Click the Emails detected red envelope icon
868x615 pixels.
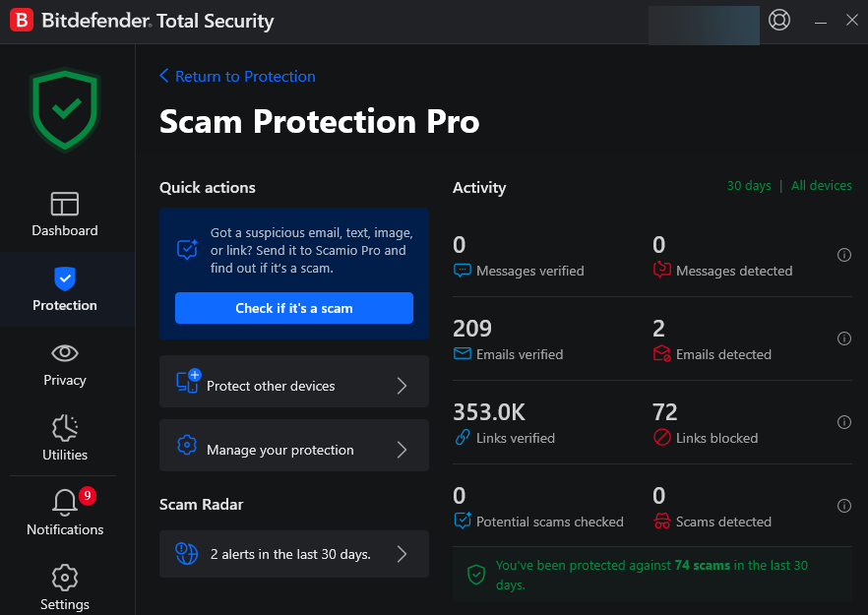(x=662, y=353)
